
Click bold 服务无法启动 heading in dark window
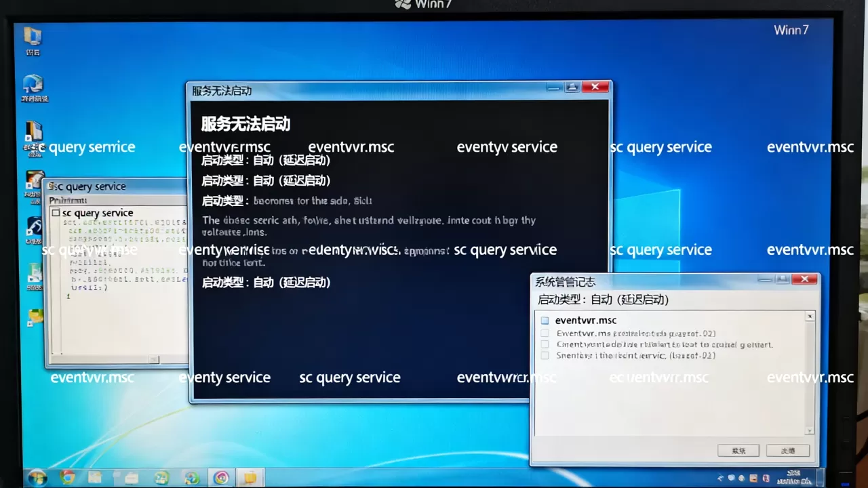point(245,124)
